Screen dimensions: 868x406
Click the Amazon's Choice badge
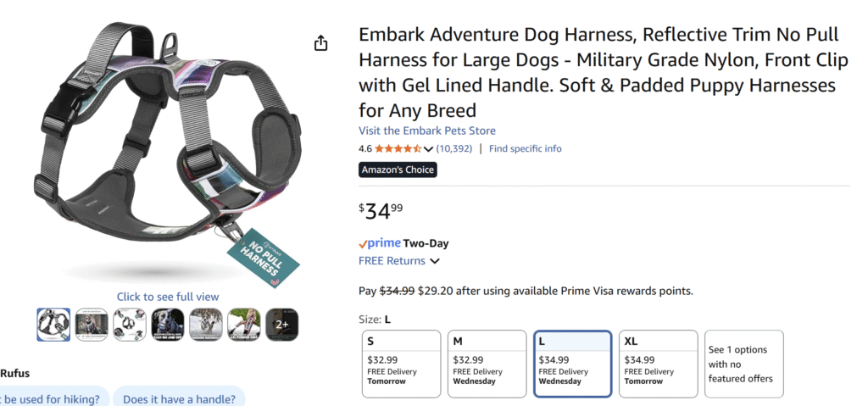coord(398,170)
